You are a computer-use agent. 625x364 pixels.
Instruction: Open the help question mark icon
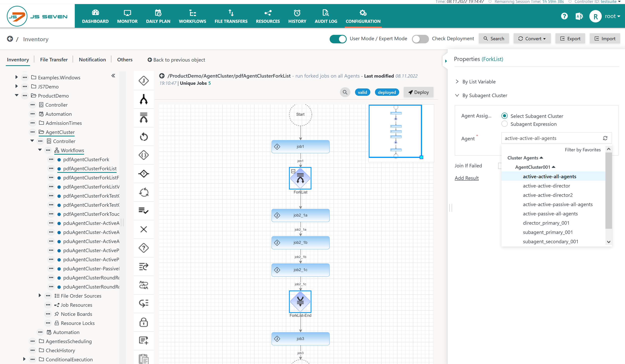point(564,16)
